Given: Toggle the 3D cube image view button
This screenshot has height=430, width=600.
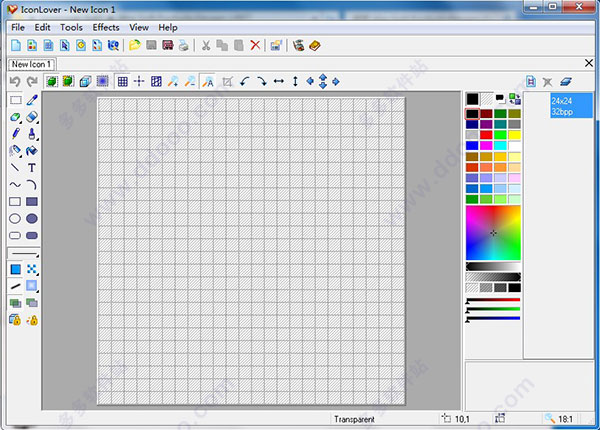Looking at the screenshot, I should point(85,81).
